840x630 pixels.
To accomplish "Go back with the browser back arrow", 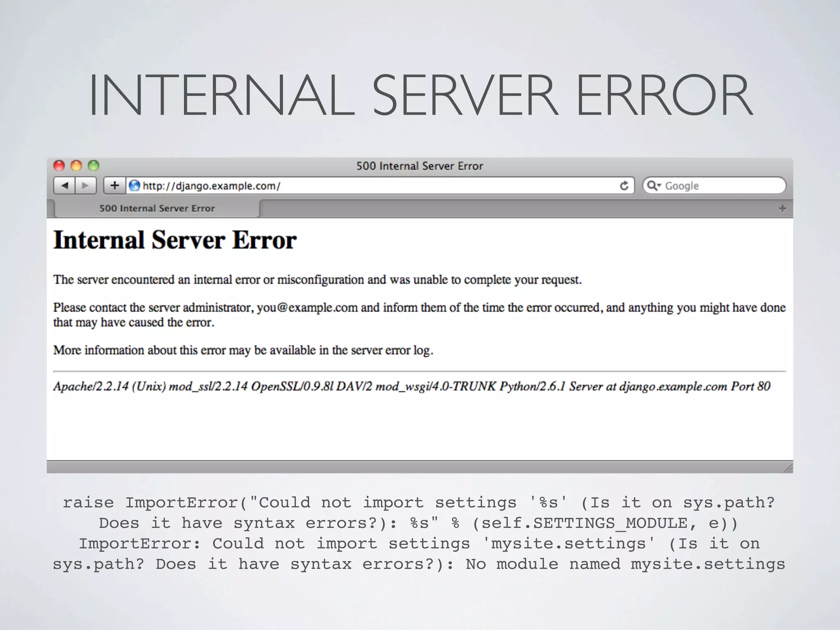I will (65, 186).
